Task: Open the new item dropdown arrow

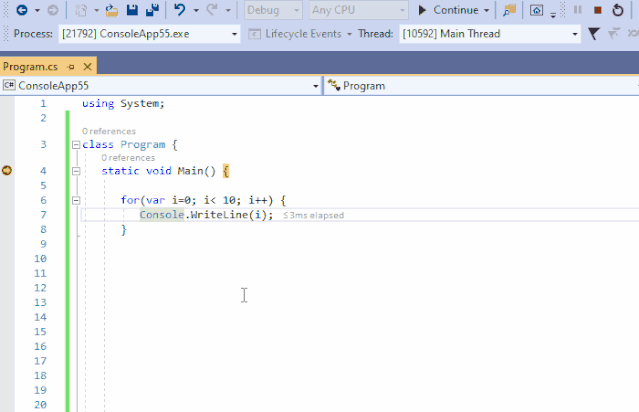Action: [97, 10]
